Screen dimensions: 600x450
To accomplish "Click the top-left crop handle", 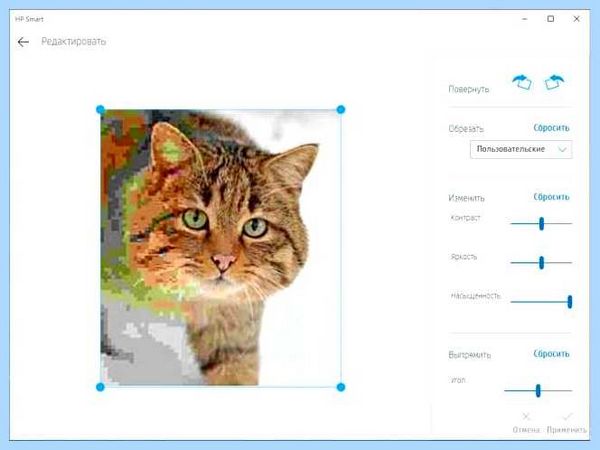I will 100,110.
